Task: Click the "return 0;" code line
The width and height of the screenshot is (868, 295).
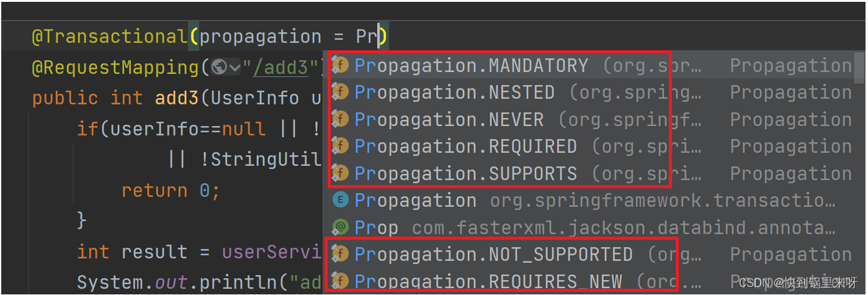Action: [171, 190]
